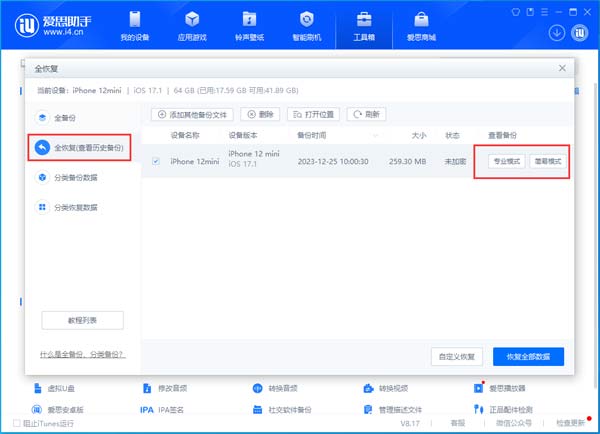600x434 pixels.
Task: Click the blue 恢复全部数据 button
Action: 528,357
